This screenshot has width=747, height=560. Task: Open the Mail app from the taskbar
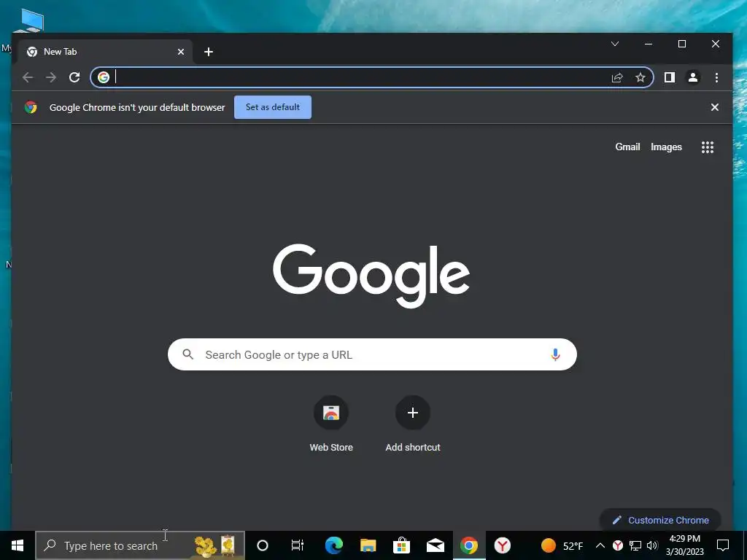point(436,545)
